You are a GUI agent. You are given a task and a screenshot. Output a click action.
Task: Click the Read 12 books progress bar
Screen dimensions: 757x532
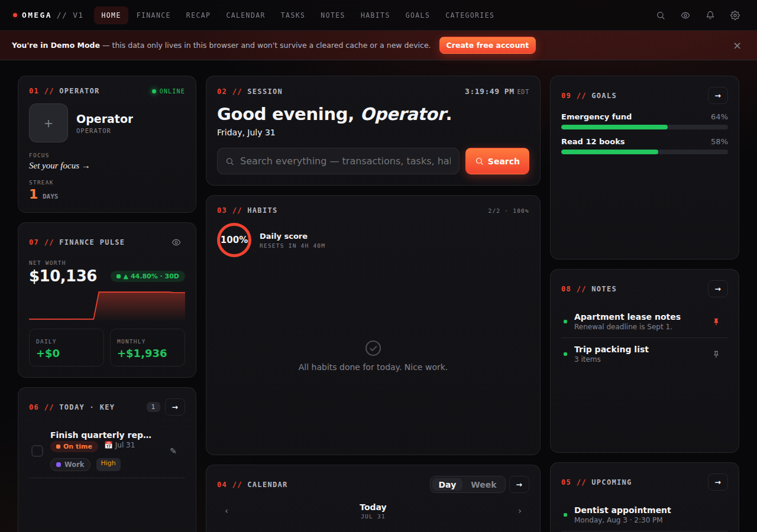pyautogui.click(x=645, y=152)
